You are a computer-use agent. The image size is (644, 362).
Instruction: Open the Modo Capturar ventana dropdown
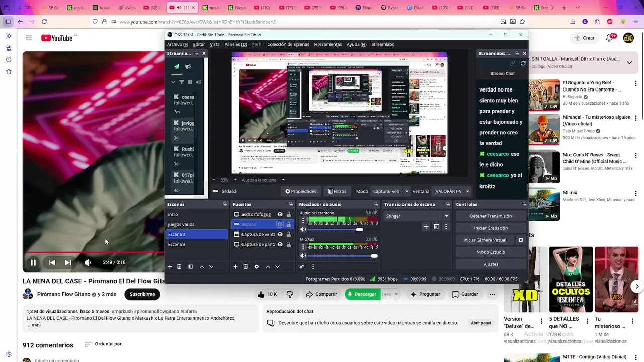coord(390,191)
